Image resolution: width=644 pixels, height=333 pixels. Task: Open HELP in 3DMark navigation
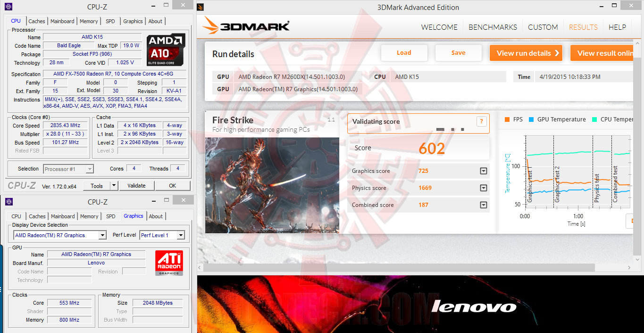[617, 27]
